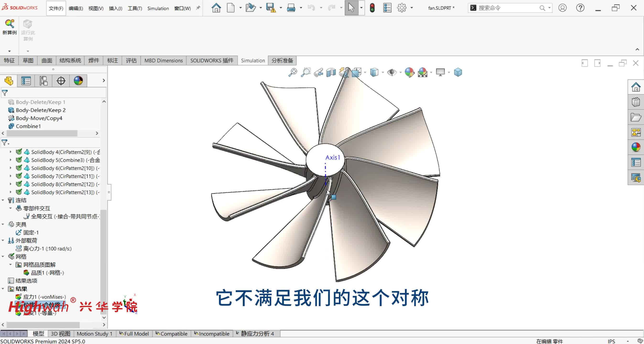Viewport: 644px width, 344px height.
Task: Open the Options gear dropdown arrow
Action: 412,8
